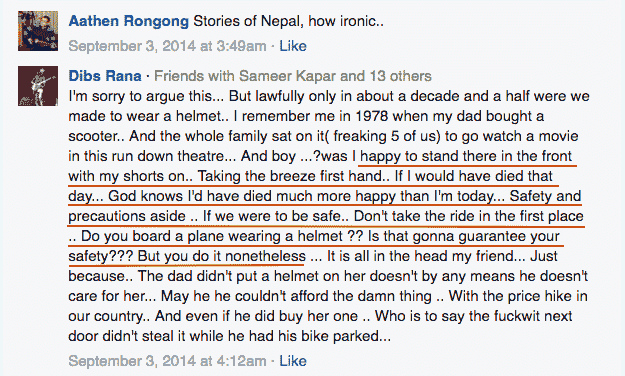Visit Aathen Rongong's profile via name
This screenshot has height=376, width=625.
pyautogui.click(x=129, y=21)
